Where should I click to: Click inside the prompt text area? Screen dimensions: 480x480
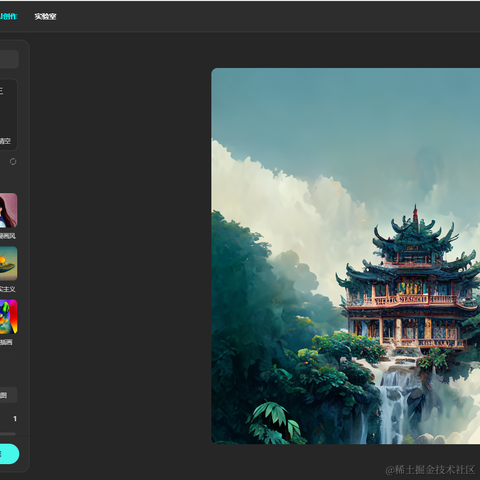[8, 113]
